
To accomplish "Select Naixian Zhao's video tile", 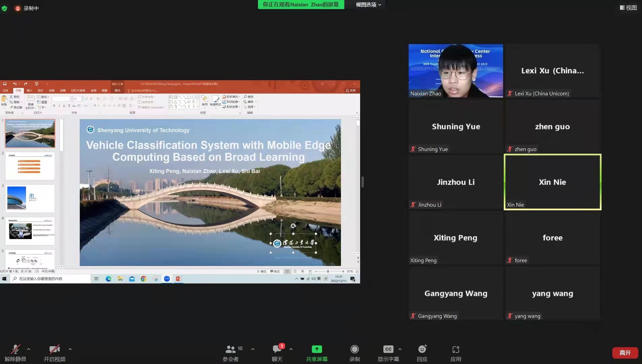I will click(456, 71).
